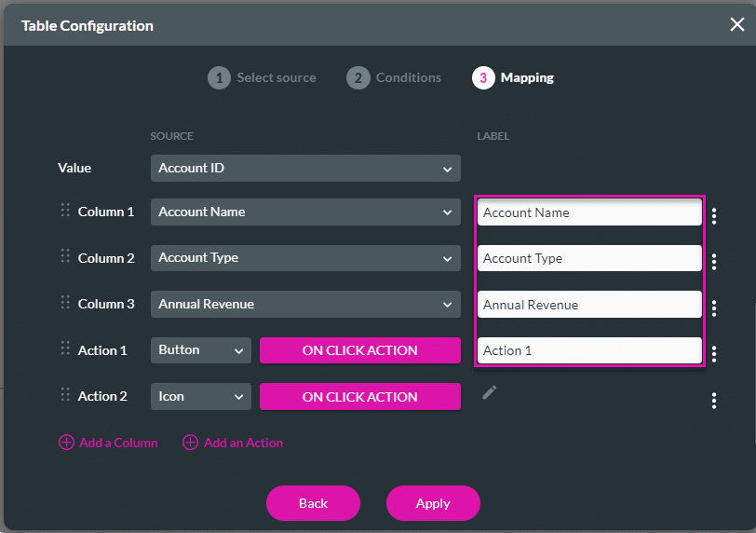Click drag handle beside Column 2
Image resolution: width=756 pixels, height=533 pixels.
65,255
